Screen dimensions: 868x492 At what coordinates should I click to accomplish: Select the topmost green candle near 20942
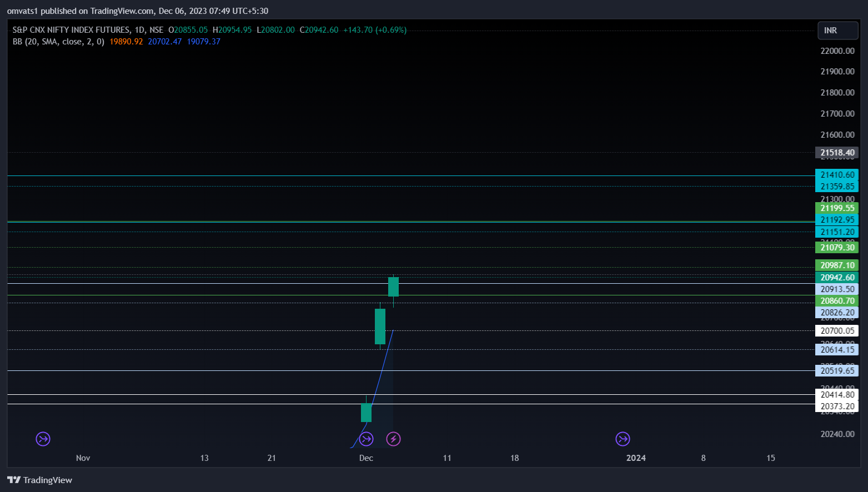[x=393, y=287]
